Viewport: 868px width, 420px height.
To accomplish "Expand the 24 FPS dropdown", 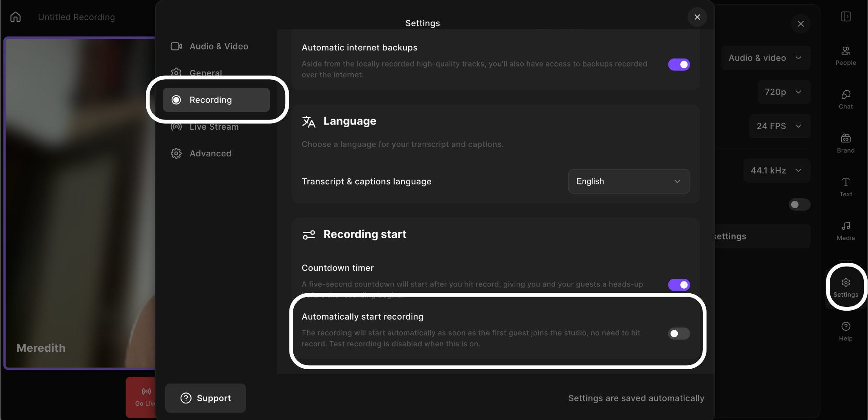I will tap(779, 126).
